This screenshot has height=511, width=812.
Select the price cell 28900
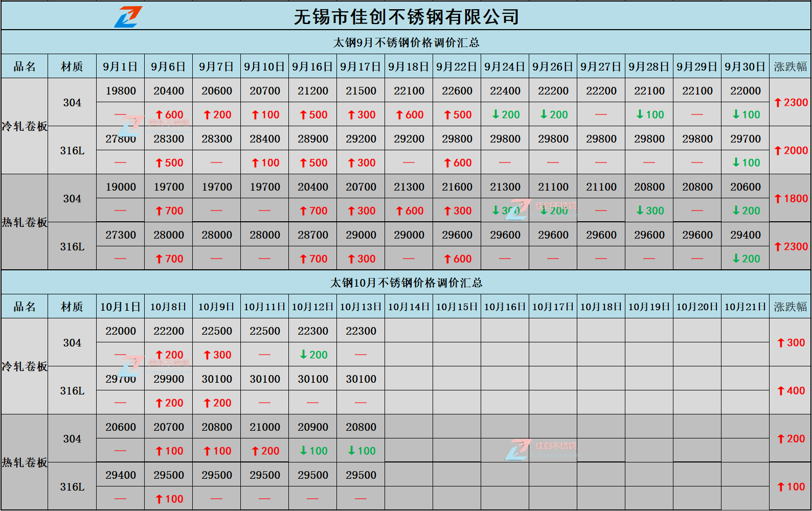(x=313, y=138)
